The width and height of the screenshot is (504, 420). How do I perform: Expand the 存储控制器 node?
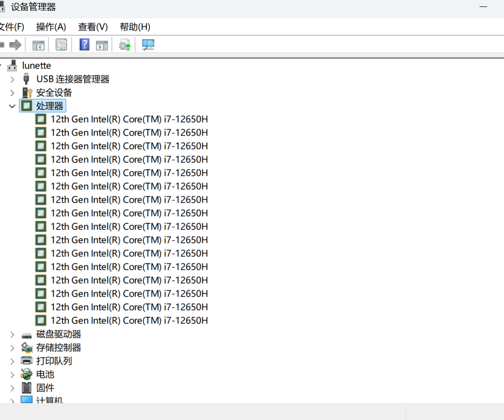click(12, 348)
